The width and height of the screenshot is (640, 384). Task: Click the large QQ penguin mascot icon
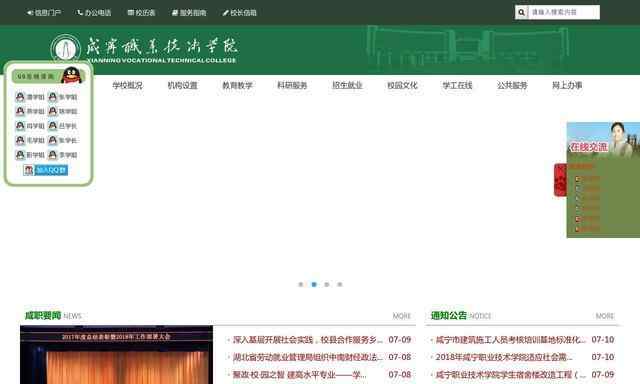pyautogui.click(x=72, y=75)
